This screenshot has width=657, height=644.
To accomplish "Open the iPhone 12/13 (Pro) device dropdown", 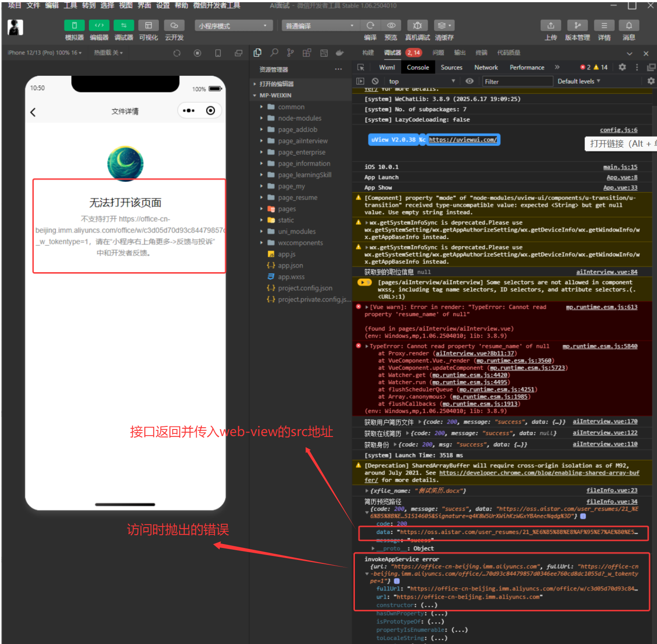I will tap(44, 53).
